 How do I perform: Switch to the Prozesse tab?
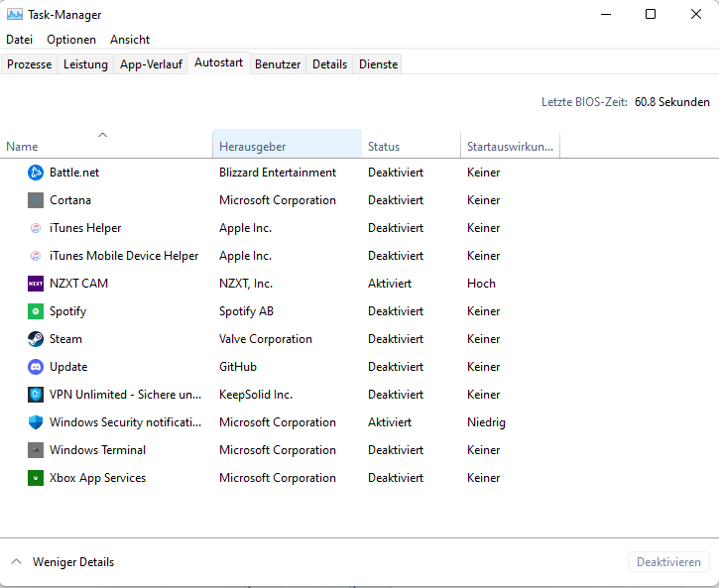tap(30, 64)
